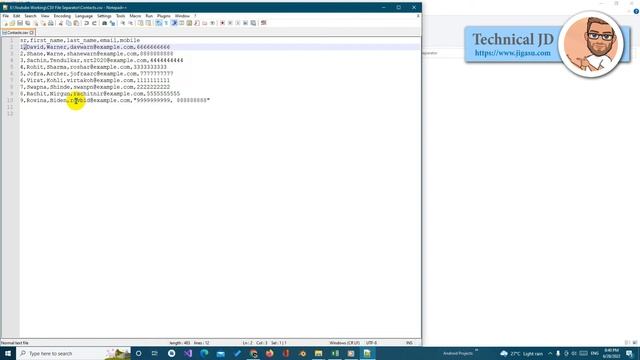Print the document from the toolbar

click(51, 23)
